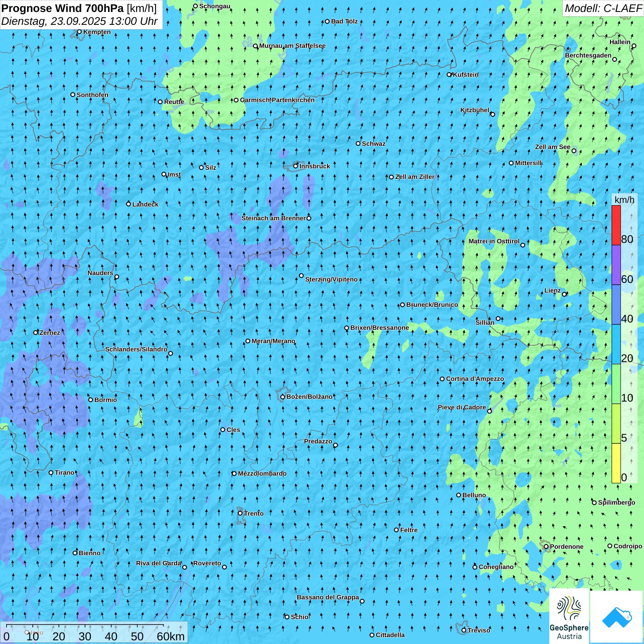The image size is (644, 644).
Task: Click the Garmisch-Partenkirchen label
Action: (277, 100)
